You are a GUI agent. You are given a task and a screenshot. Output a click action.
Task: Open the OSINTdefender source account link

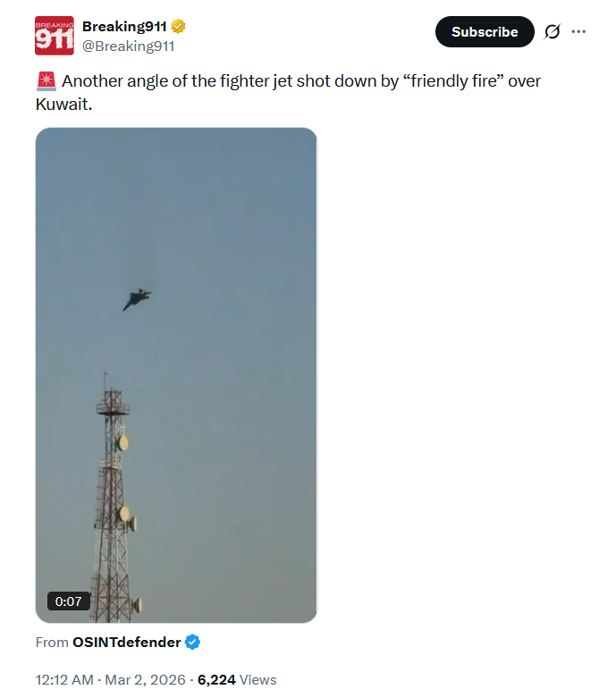point(126,642)
